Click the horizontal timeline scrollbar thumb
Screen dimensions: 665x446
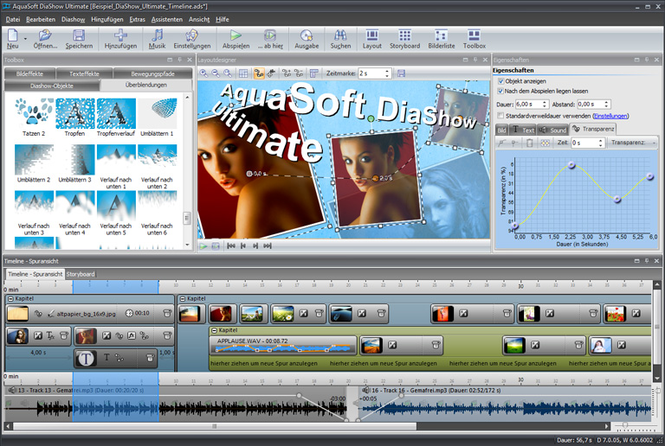pyautogui.click(x=215, y=426)
